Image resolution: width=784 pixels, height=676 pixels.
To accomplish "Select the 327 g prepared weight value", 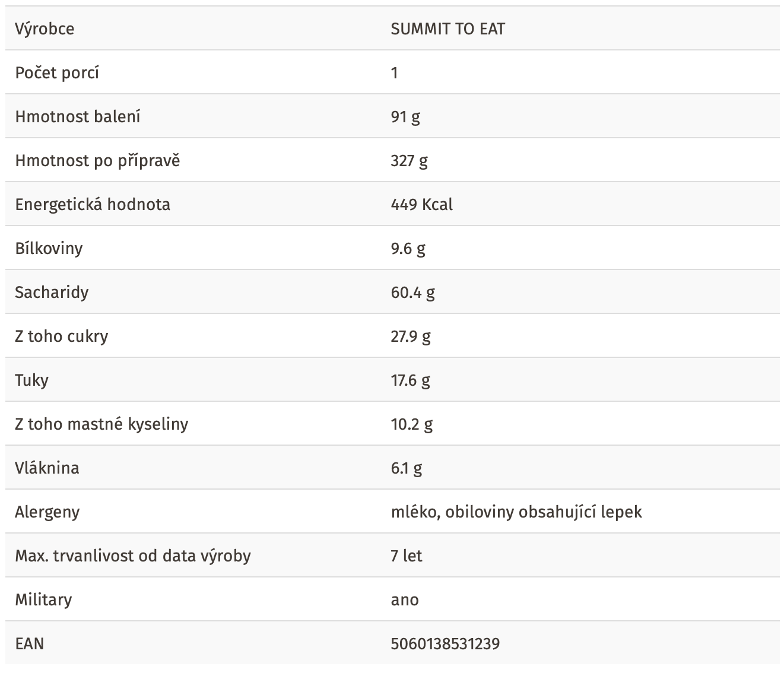I will (x=409, y=160).
